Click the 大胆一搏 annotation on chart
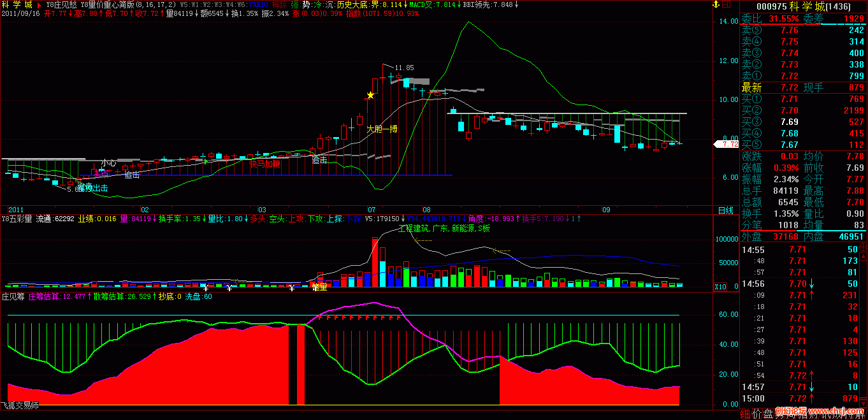The height and width of the screenshot is (420, 868). point(382,129)
